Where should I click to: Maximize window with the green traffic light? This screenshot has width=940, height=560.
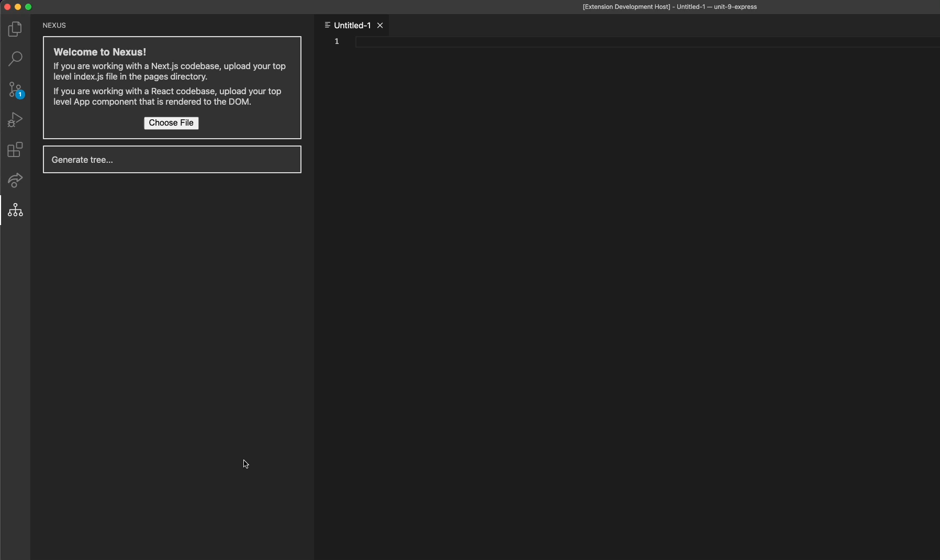click(28, 6)
